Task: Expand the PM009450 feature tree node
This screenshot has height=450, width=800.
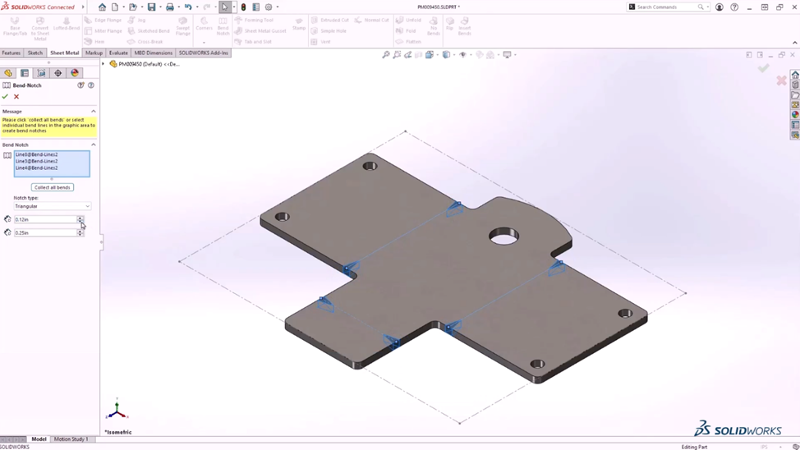Action: point(103,64)
